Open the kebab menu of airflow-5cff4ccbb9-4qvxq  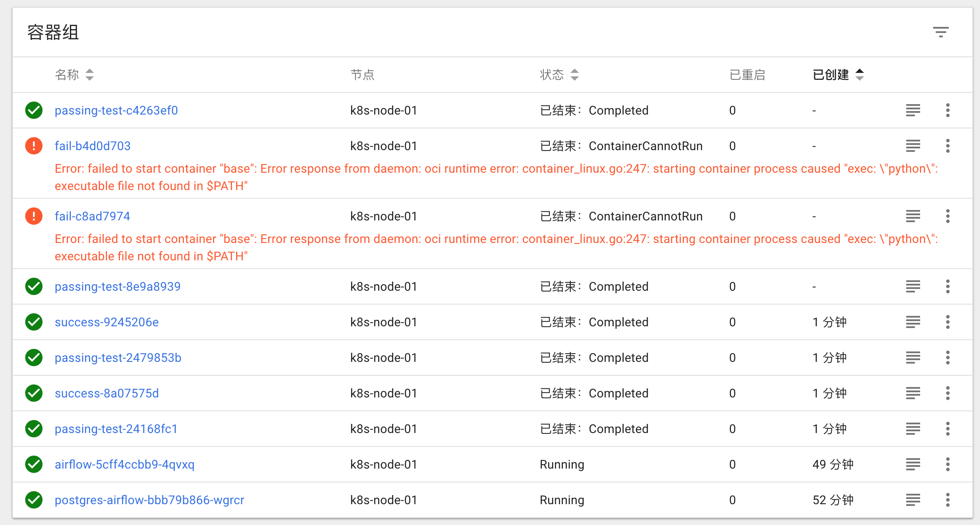tap(948, 464)
